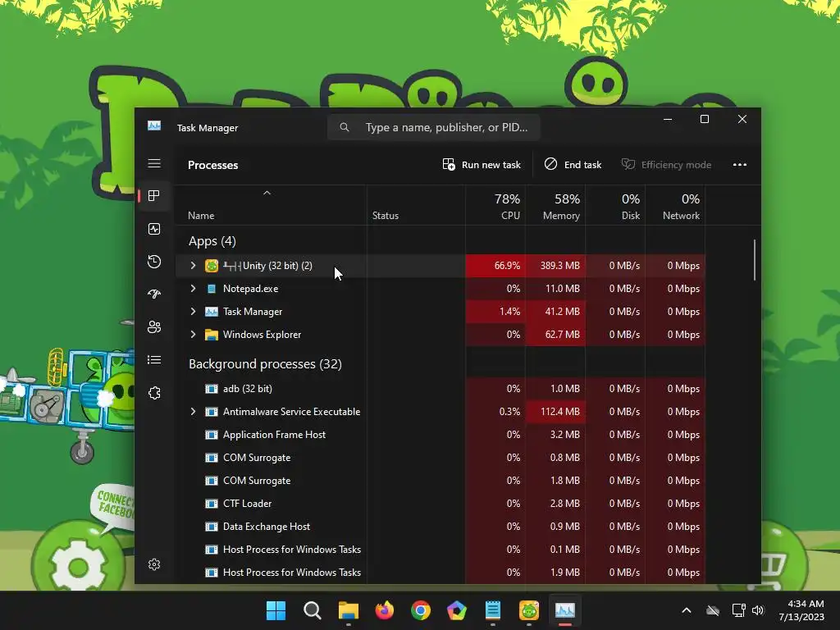This screenshot has width=840, height=630.
Task: Click 11.0 MB memory of Notepad.exe
Action: point(562,289)
